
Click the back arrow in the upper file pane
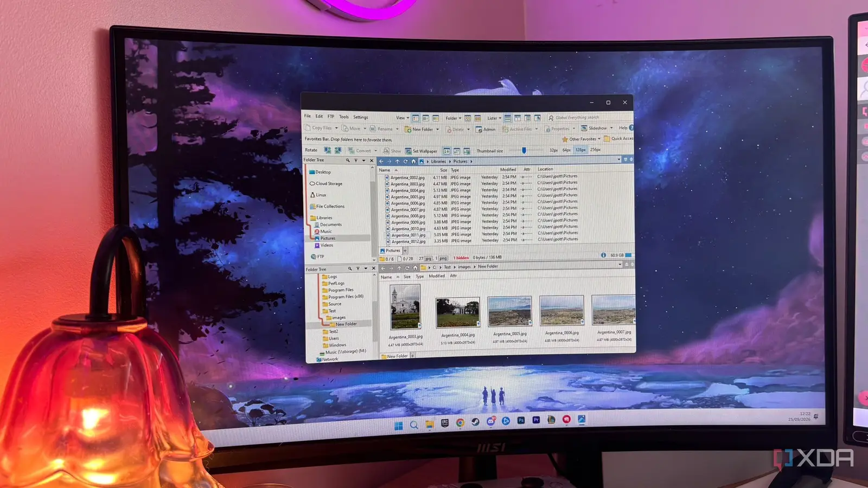point(381,161)
